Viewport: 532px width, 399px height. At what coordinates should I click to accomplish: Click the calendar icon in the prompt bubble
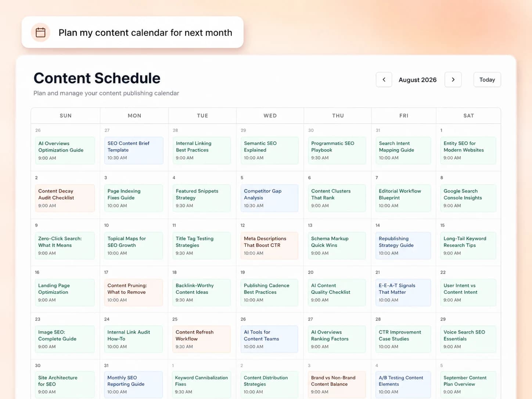click(40, 32)
